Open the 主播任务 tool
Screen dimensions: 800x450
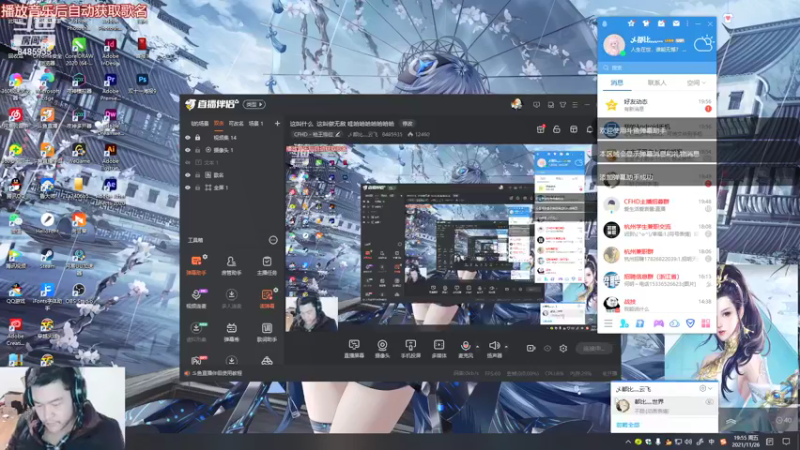[266, 265]
